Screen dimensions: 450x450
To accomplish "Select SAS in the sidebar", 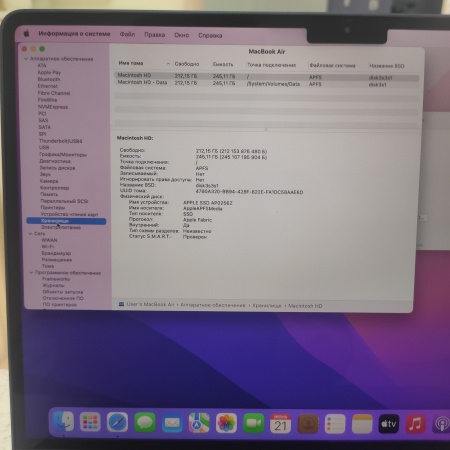I will [x=43, y=120].
